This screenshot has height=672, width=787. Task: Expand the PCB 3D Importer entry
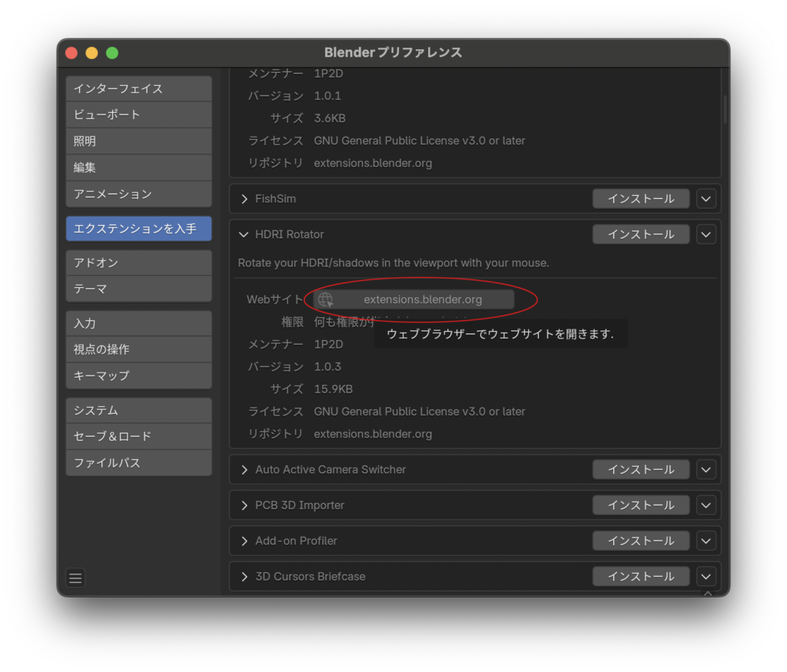click(x=244, y=505)
